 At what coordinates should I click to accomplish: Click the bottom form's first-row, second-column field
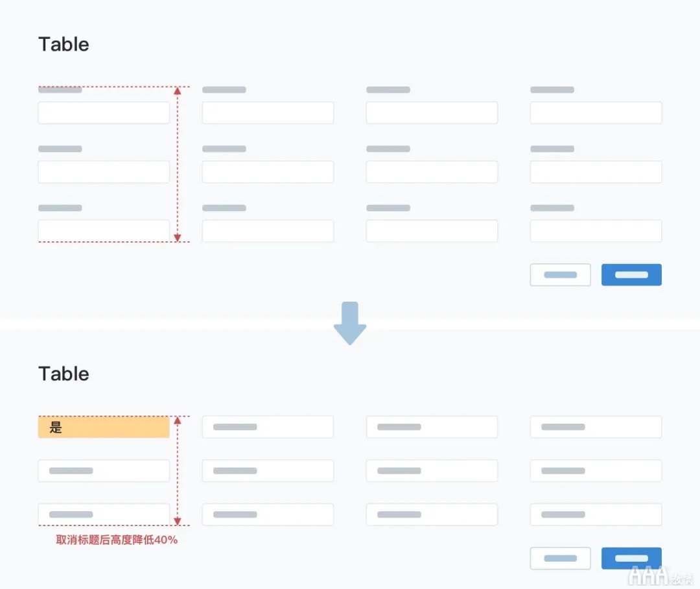click(x=268, y=427)
